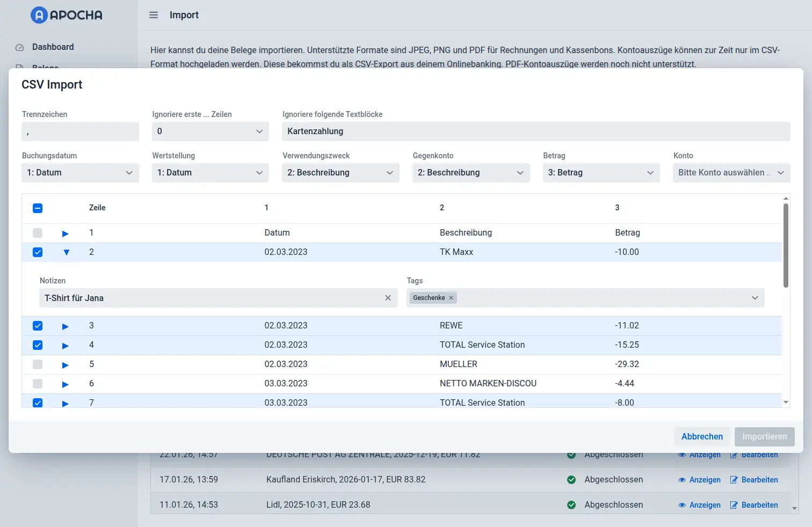Viewport: 812px width, 527px height.
Task: Expand row 5 MUELLER details
Action: (x=66, y=365)
